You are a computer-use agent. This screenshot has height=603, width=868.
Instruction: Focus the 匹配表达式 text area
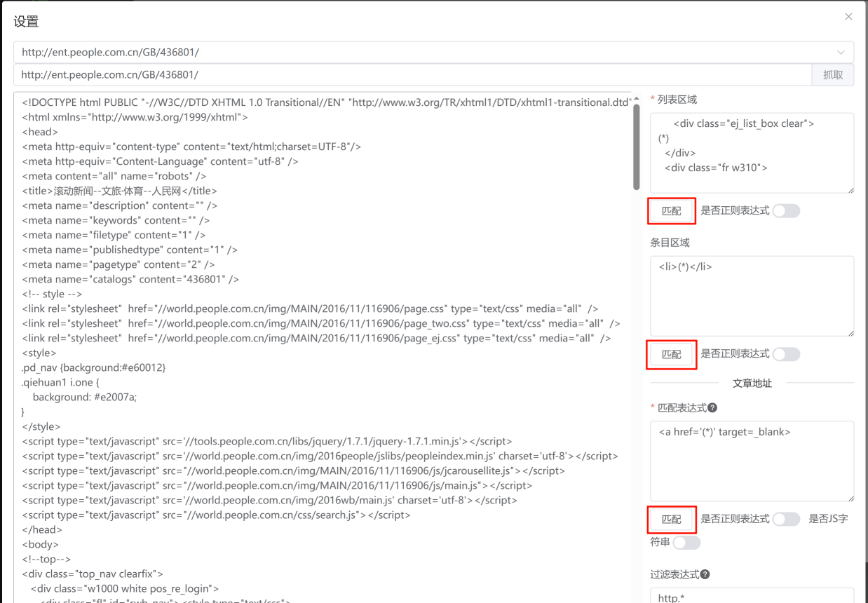pyautogui.click(x=752, y=461)
